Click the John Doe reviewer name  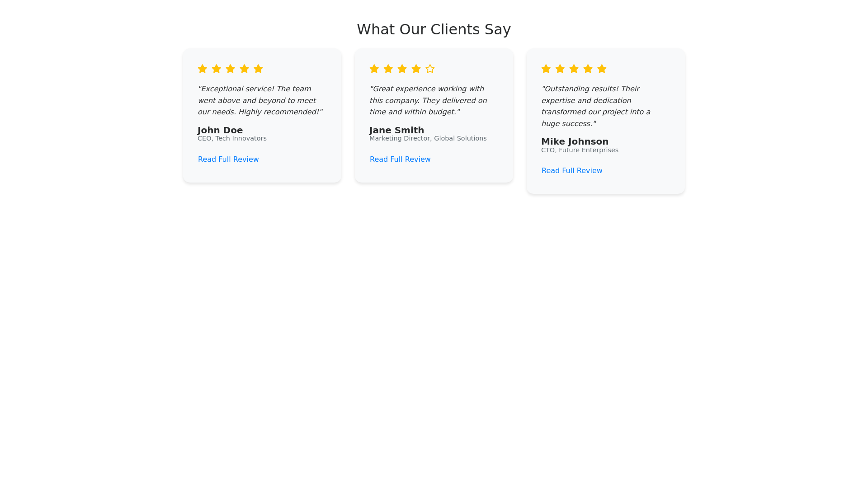[220, 130]
